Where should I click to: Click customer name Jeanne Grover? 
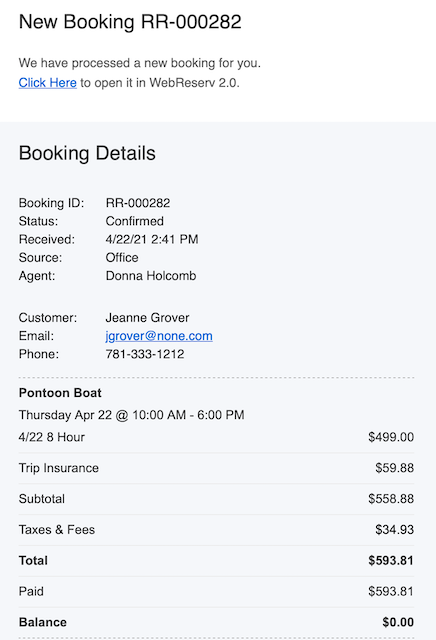click(147, 318)
